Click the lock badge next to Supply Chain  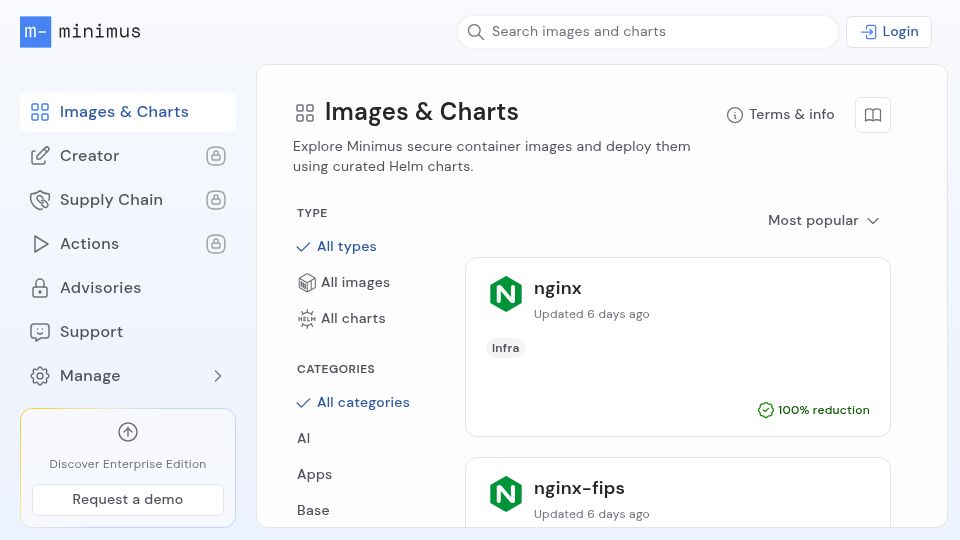216,200
